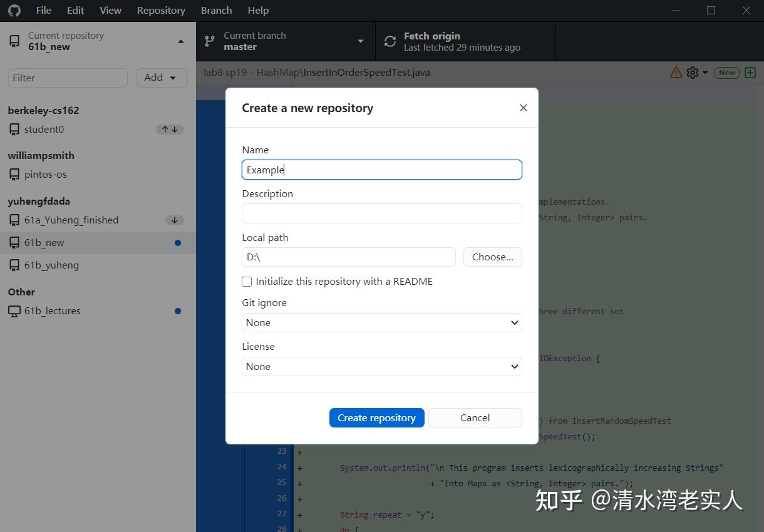Click the repository icon beside 61b_yuheng

coord(14,265)
